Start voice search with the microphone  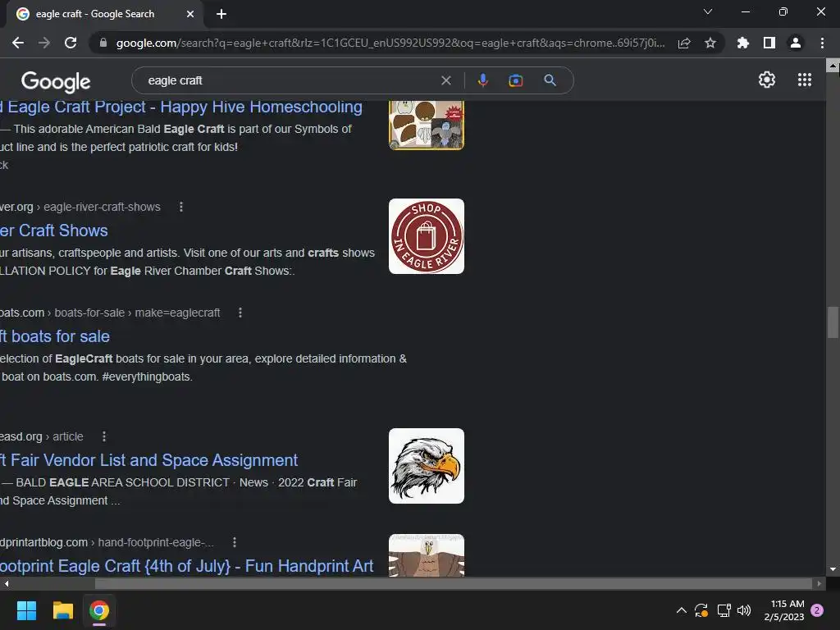click(482, 80)
